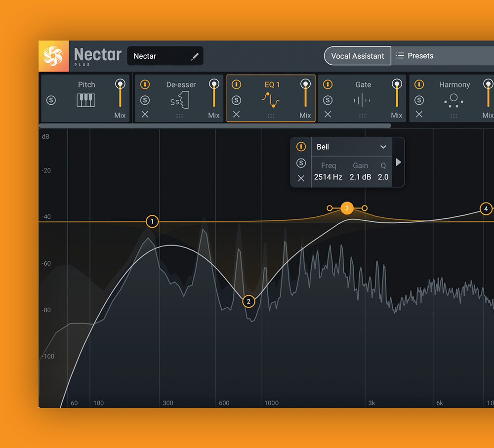Remove the De-esser module
The image size is (494, 448).
click(x=145, y=114)
